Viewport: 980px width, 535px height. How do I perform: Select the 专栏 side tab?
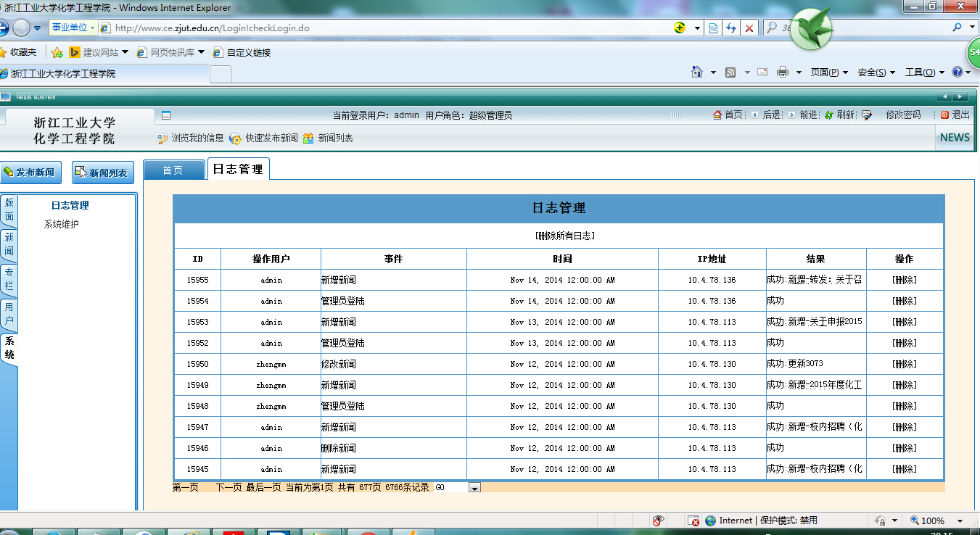[9, 279]
